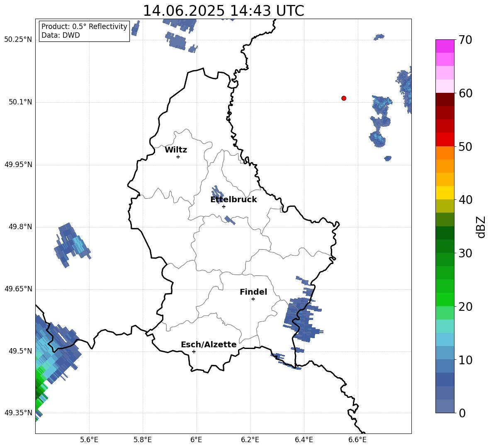Click the 6.2°E longitude label
This screenshot has height=448, width=491.
[x=250, y=440]
